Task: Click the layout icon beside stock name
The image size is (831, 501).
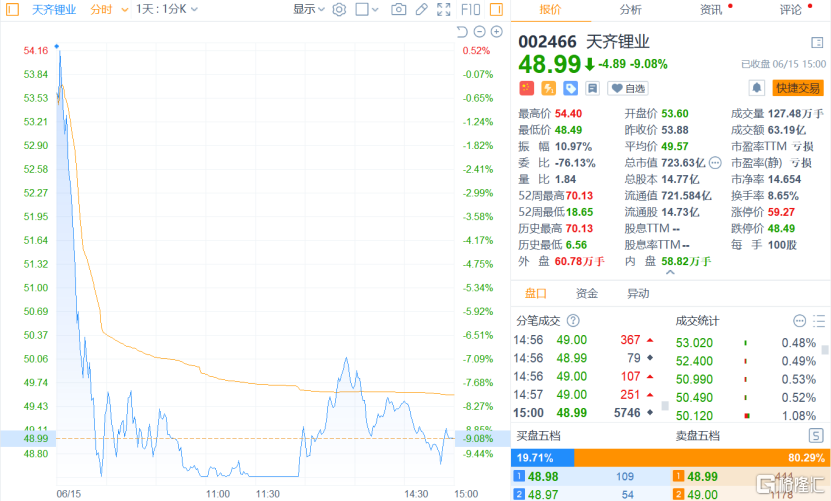Action: point(817,42)
